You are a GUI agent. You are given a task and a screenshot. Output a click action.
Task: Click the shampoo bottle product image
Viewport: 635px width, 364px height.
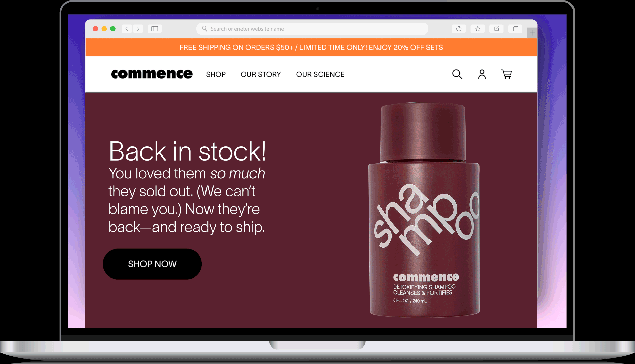[x=424, y=210]
